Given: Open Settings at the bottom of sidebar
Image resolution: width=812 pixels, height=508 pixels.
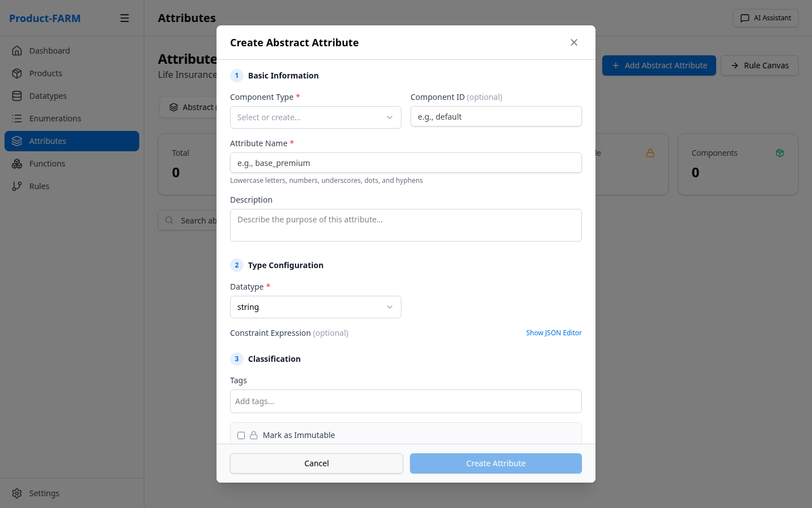Looking at the screenshot, I should 44,493.
